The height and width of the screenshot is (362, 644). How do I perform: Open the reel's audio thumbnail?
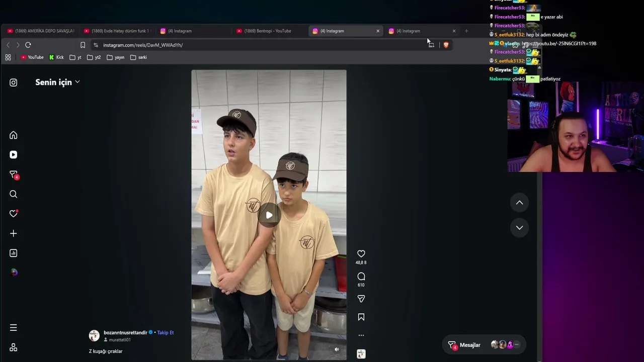tap(361, 354)
